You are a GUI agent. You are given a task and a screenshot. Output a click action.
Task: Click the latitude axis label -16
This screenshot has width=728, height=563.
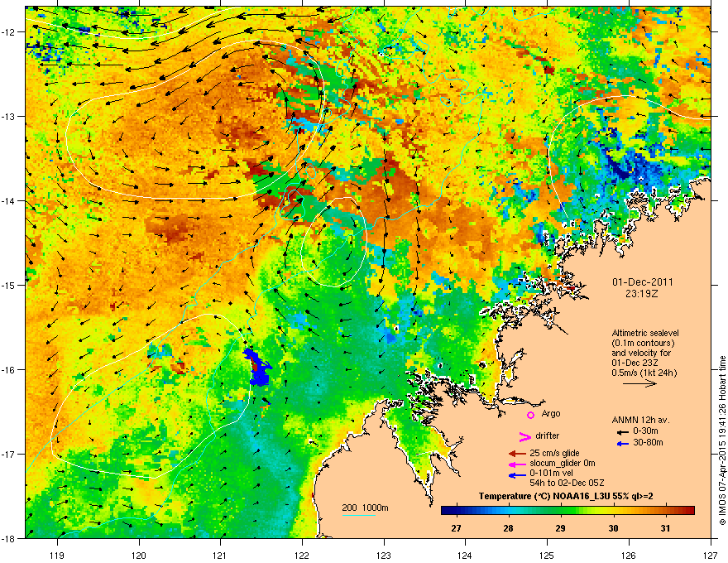coord(8,369)
